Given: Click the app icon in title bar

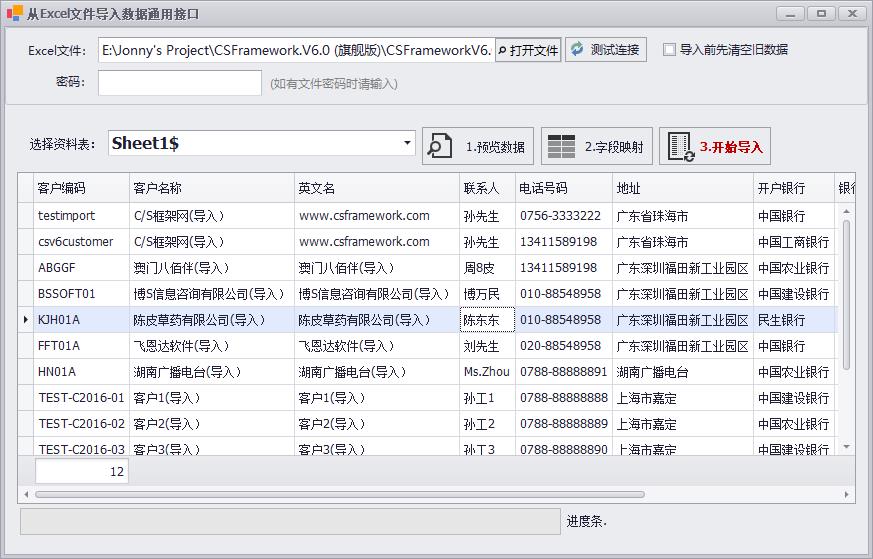Looking at the screenshot, I should pyautogui.click(x=14, y=14).
